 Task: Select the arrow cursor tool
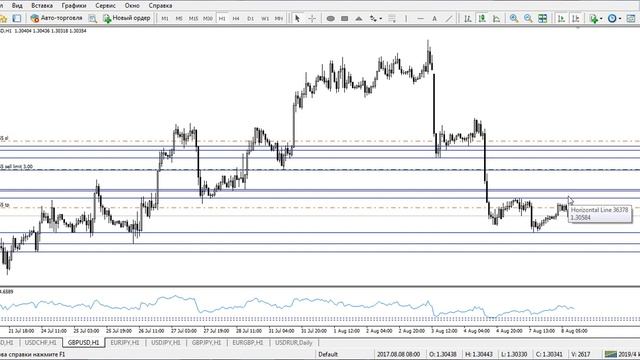[x=298, y=18]
